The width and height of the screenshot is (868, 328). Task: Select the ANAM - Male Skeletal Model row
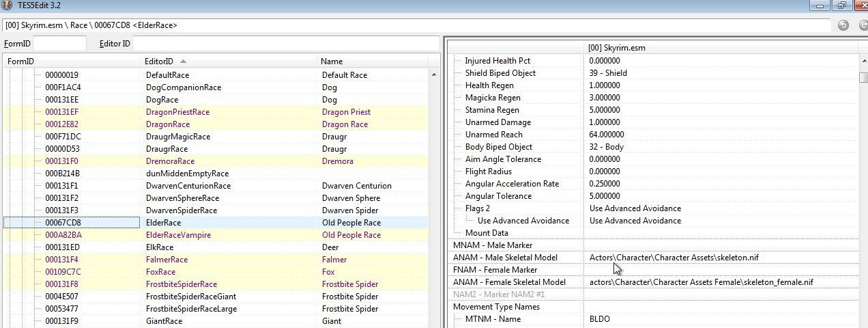[652, 258]
